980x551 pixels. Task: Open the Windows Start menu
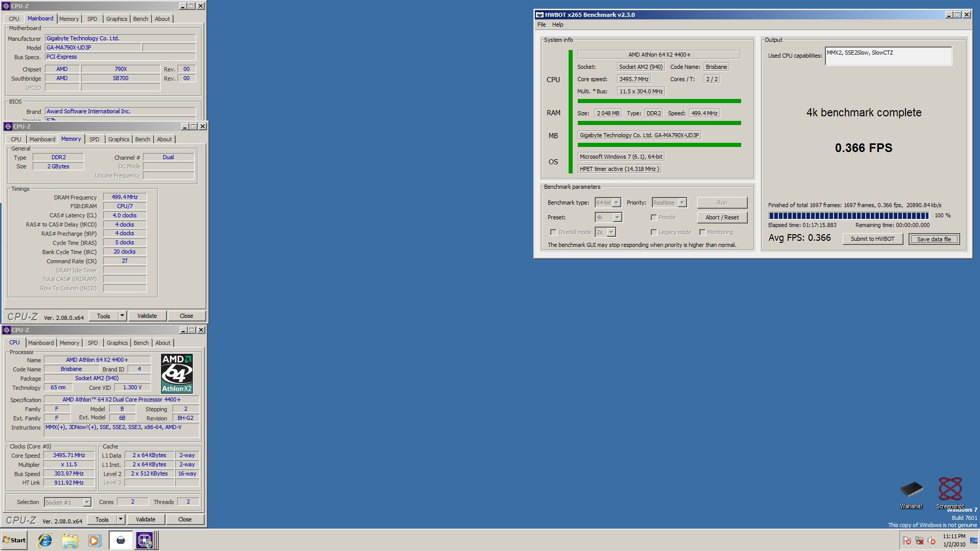pos(14,540)
